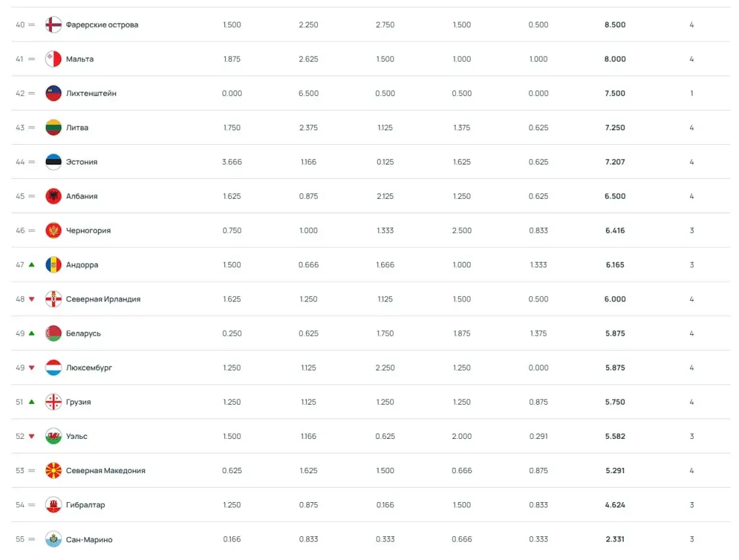Click the Gibraltar flag icon
Image resolution: width=739 pixels, height=560 pixels.
53,505
